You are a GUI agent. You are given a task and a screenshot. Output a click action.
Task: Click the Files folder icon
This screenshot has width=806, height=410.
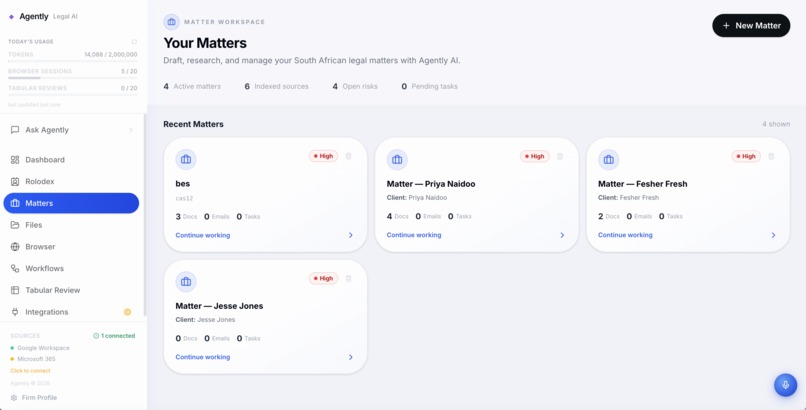(15, 225)
